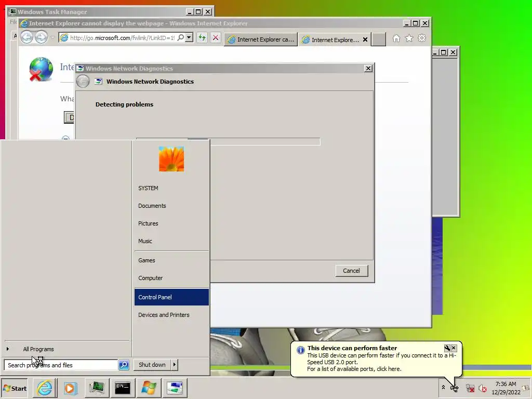Open the Network Diagnostics taskbar icon
The image size is (532, 399).
tap(175, 388)
